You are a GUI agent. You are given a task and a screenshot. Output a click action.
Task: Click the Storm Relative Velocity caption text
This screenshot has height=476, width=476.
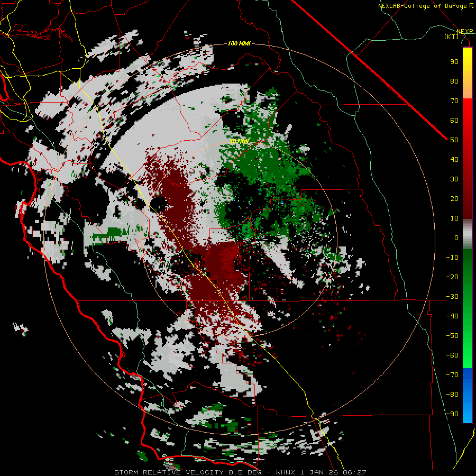click(169, 472)
